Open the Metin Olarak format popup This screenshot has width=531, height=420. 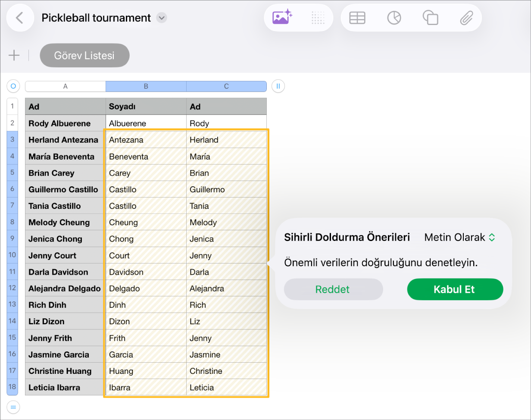coord(460,237)
